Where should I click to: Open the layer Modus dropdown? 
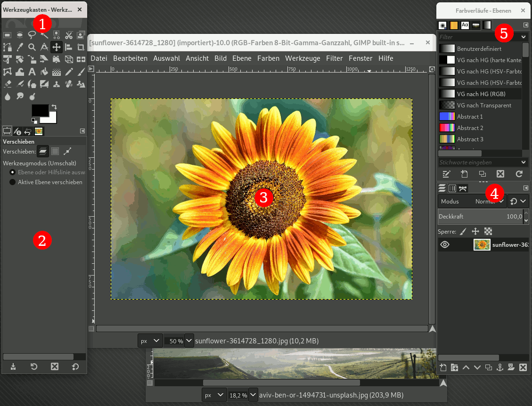(x=472, y=201)
